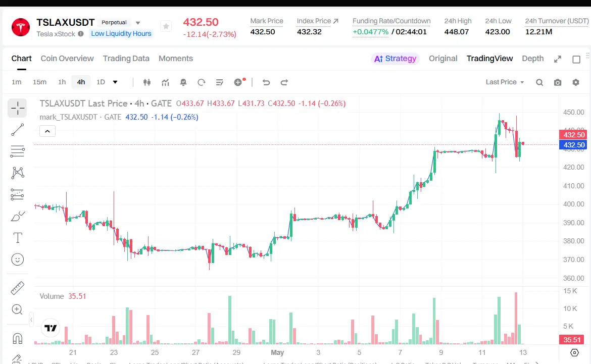Expand the TSLAXUSDT pair selector dropdown
591x364 pixels.
[x=138, y=23]
